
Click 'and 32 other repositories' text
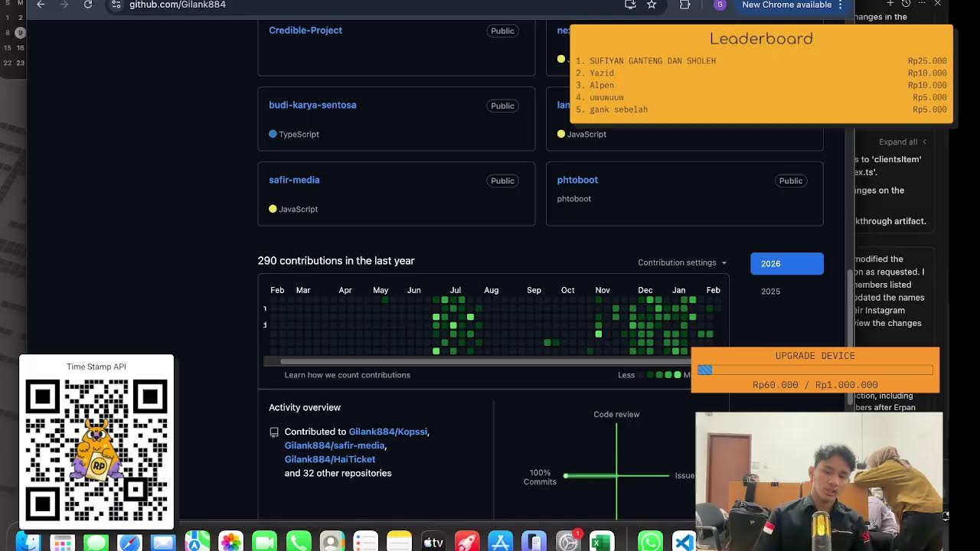coord(338,473)
